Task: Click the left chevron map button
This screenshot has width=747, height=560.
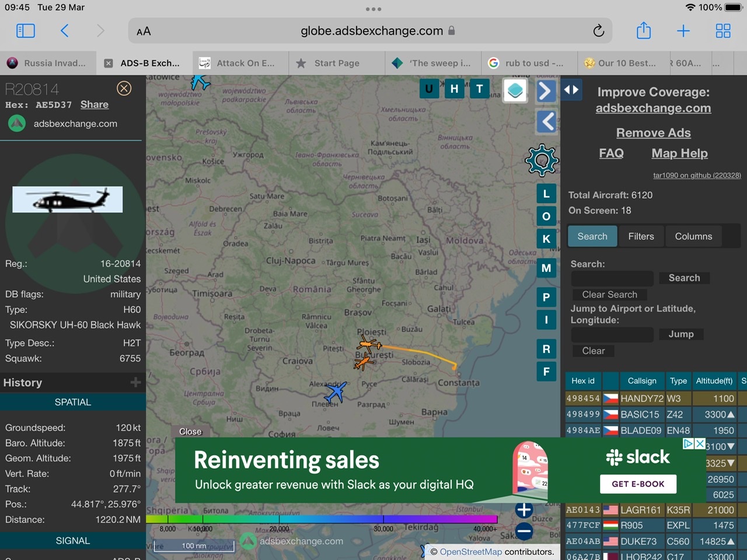Action: [546, 121]
